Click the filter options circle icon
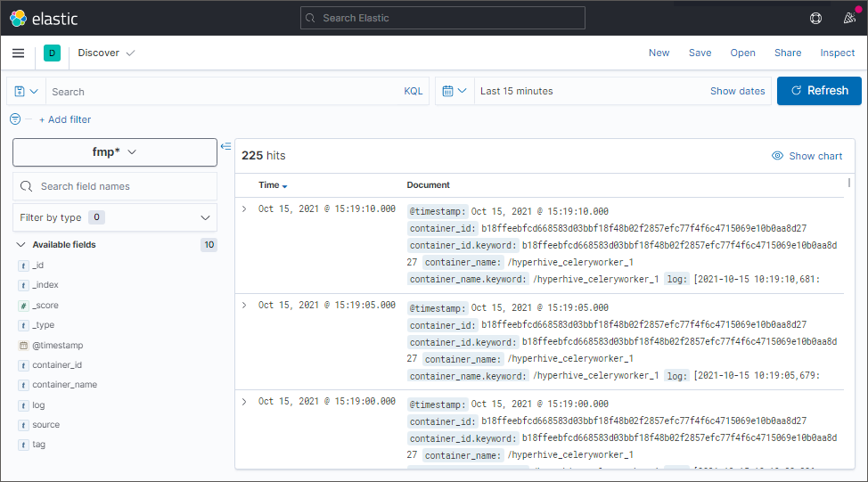868x482 pixels. (x=15, y=119)
